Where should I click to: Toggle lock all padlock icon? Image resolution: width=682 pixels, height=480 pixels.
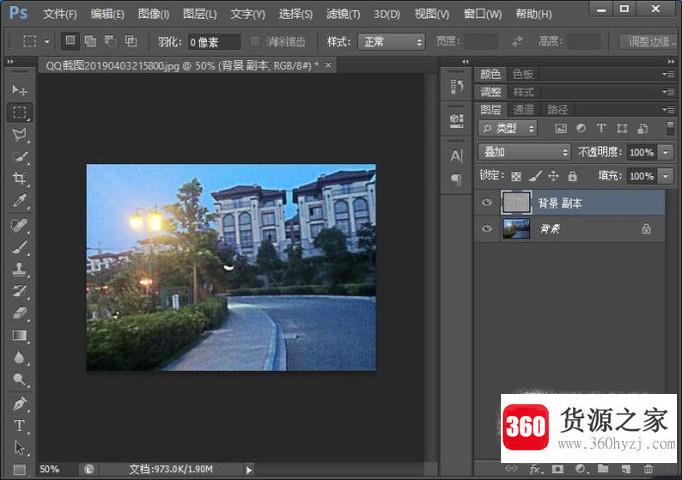coord(572,176)
